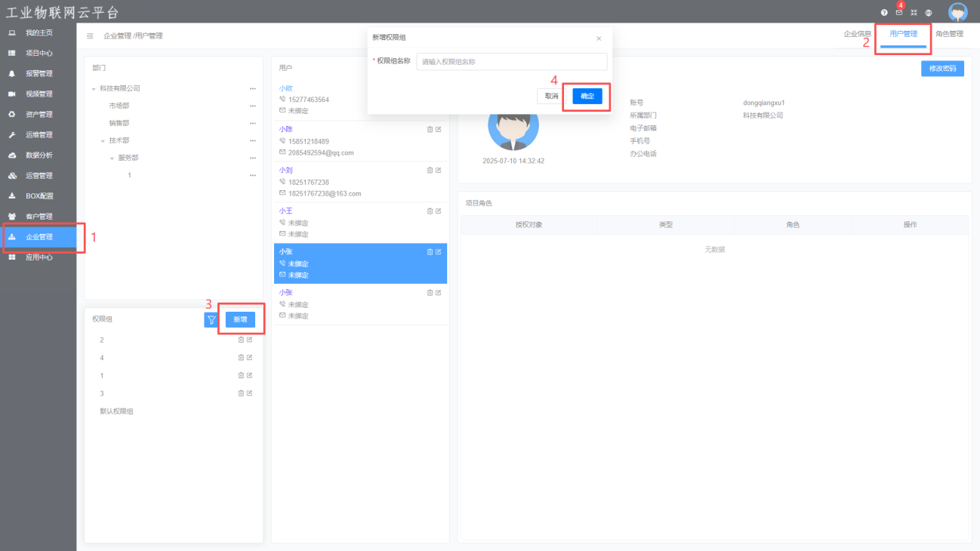Edit permission group 4
This screenshot has width=980, height=551.
pos(249,358)
